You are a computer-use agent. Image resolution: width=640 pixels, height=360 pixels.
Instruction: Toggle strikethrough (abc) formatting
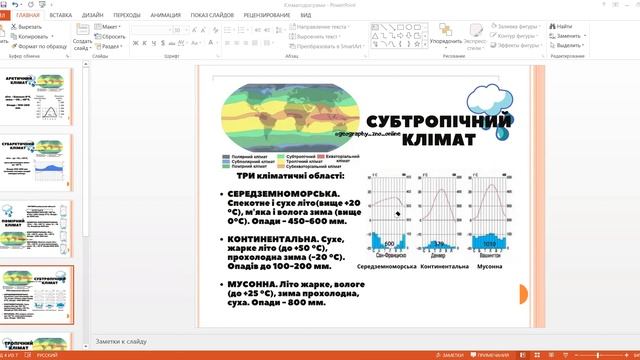coord(171,43)
